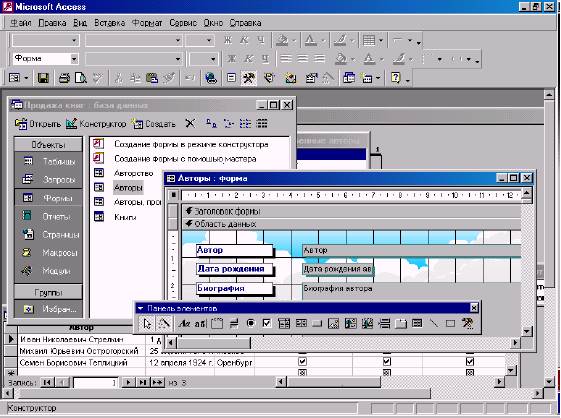
Task: Pick the Label (Aa) tool in Панель элементов
Action: 184,324
